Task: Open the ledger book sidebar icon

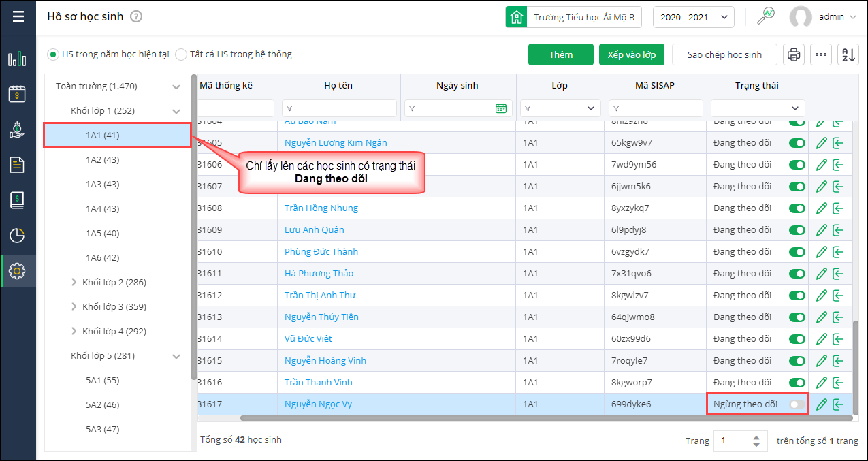Action: [x=17, y=200]
